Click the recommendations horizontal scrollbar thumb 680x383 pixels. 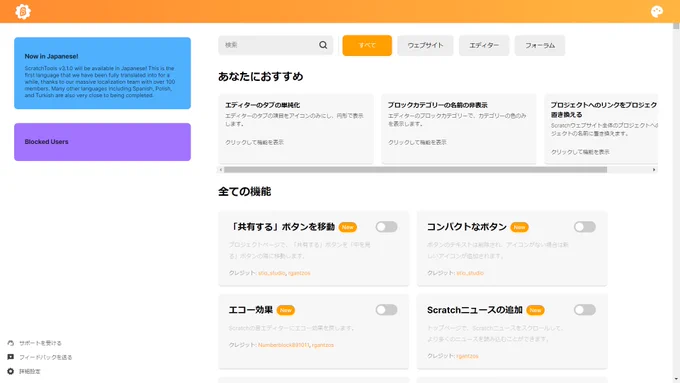click(415, 170)
